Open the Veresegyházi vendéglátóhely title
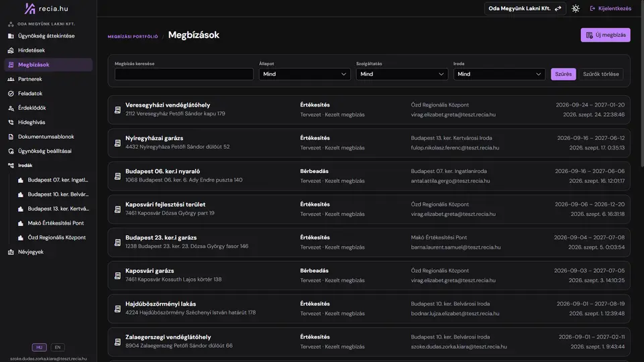This screenshot has width=644, height=362. click(x=168, y=105)
